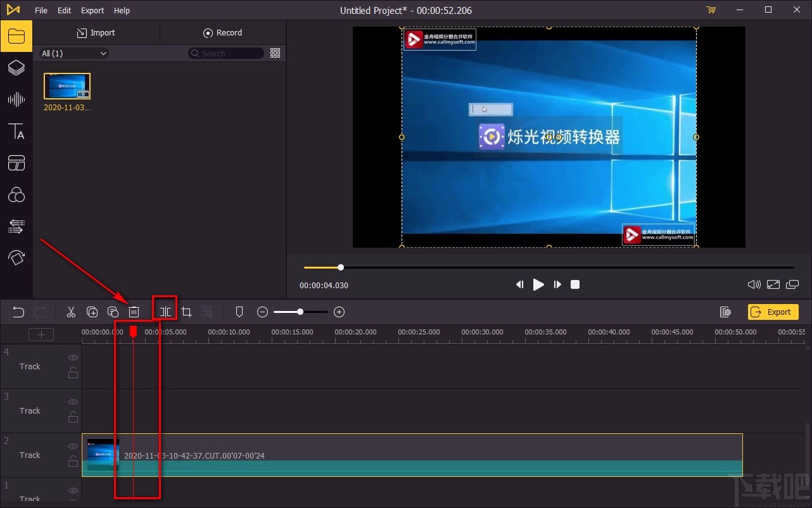
Task: Open the Audio waveform panel in sidebar
Action: (x=16, y=99)
